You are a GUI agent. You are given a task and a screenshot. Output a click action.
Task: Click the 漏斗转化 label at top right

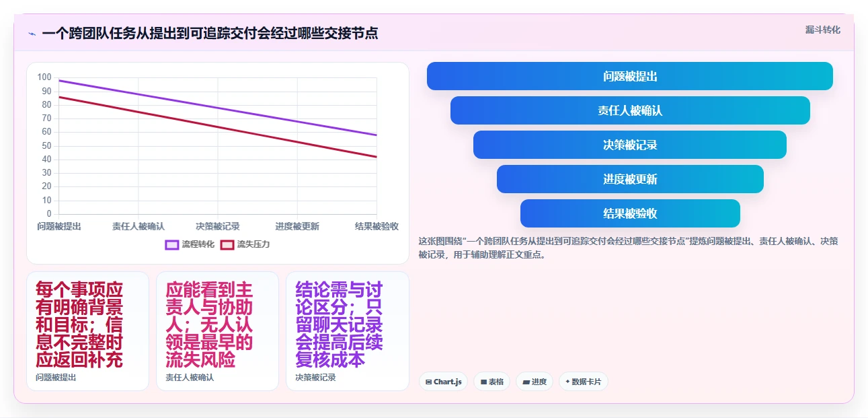[x=823, y=30]
